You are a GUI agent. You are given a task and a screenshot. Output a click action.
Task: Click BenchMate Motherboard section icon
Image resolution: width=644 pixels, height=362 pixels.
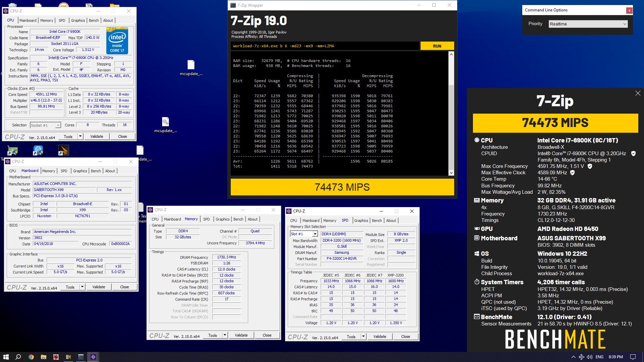477,238
